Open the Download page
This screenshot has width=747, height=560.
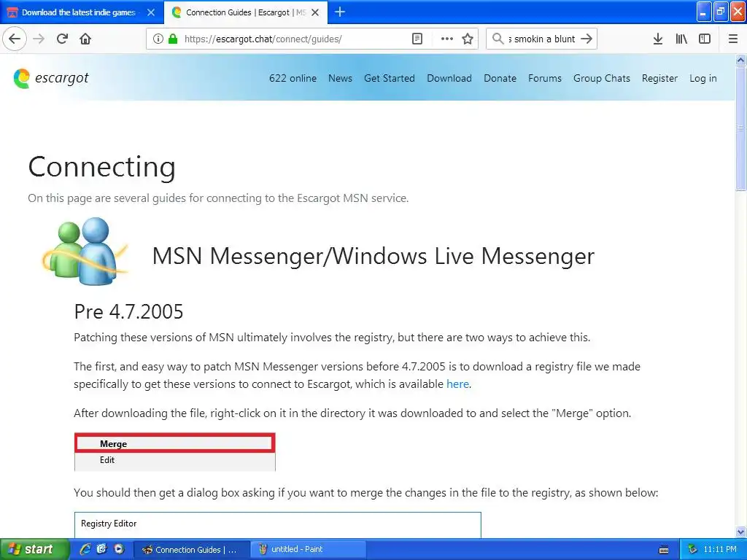point(449,78)
